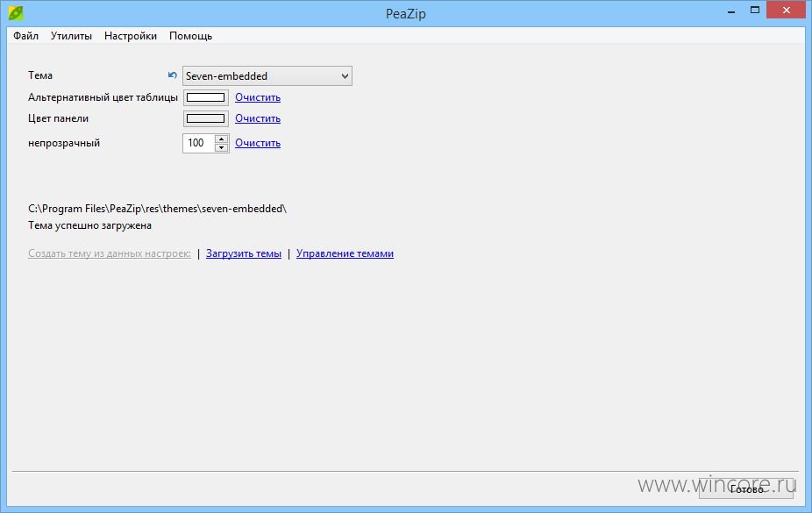Open the Утилиты menu
The image size is (812, 513).
click(71, 36)
